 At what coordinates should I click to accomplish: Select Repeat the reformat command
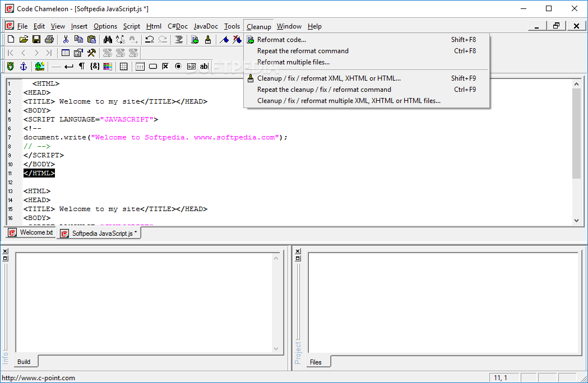coord(367,51)
